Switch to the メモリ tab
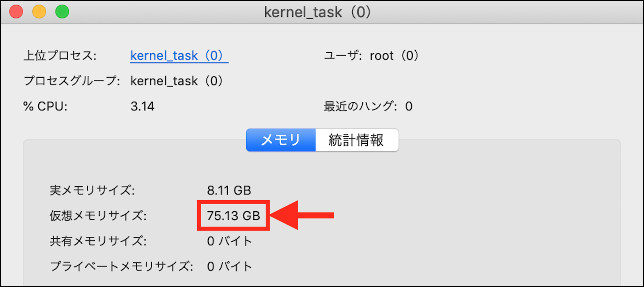The image size is (644, 287). (281, 140)
